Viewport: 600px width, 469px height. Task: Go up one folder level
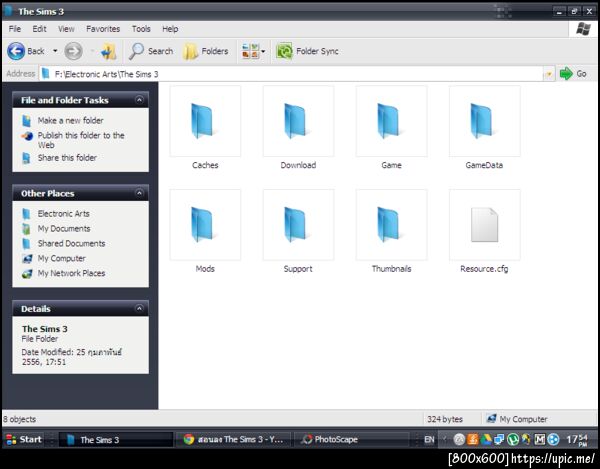109,51
